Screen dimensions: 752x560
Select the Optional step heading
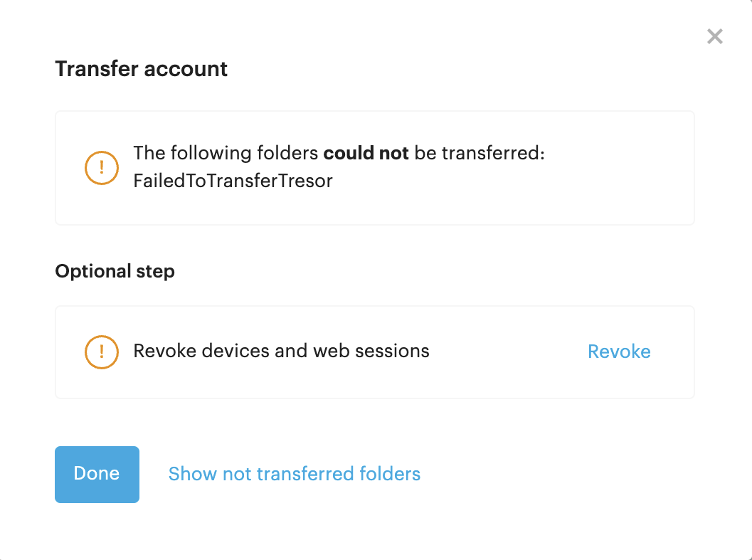[115, 271]
